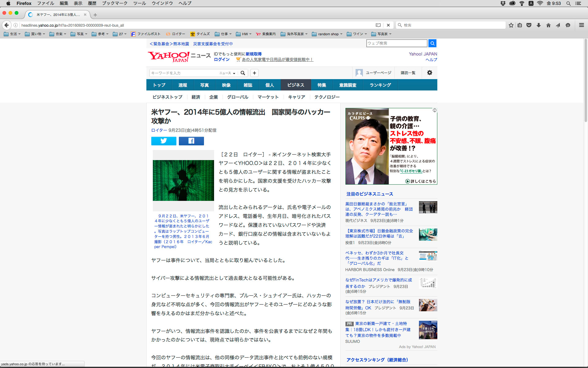Click the bookmark star icon
The height and width of the screenshot is (368, 588).
511,25
